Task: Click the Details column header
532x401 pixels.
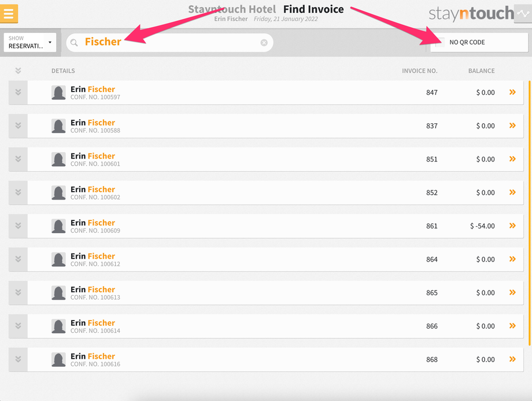Action: tap(63, 71)
